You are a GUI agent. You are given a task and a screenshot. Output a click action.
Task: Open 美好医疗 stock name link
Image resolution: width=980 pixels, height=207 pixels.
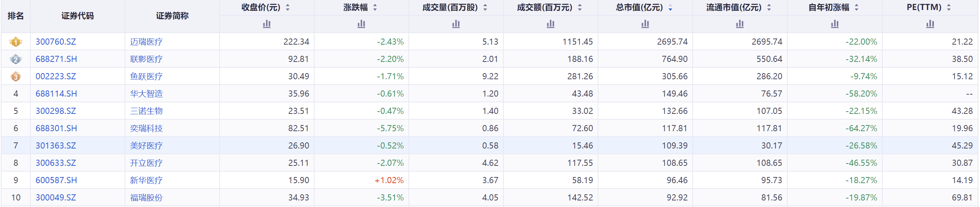pos(146,145)
